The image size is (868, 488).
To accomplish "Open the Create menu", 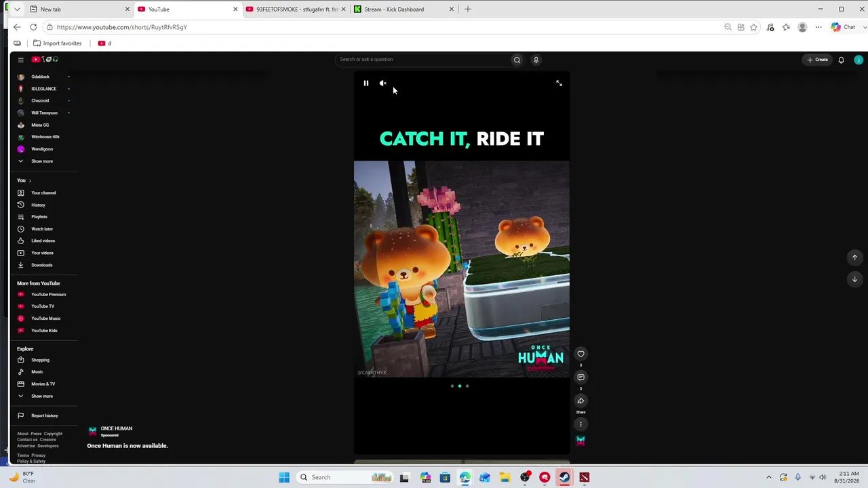I will (817, 60).
